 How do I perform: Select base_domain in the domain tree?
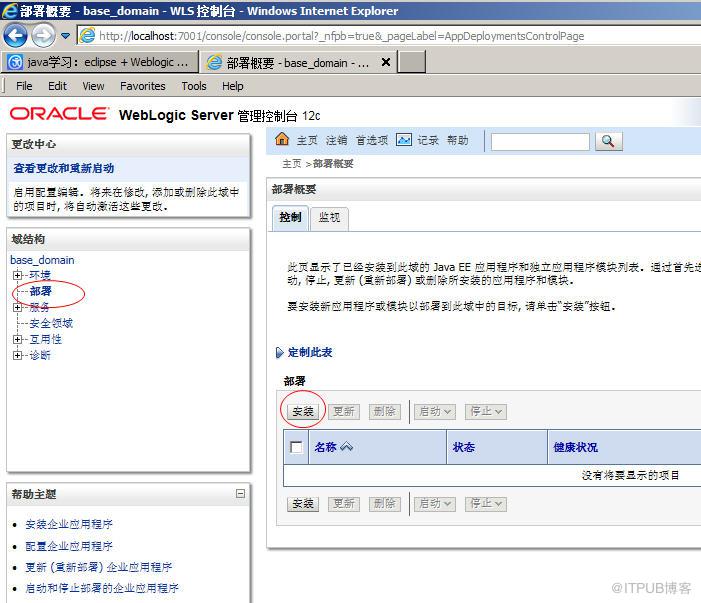pos(42,260)
